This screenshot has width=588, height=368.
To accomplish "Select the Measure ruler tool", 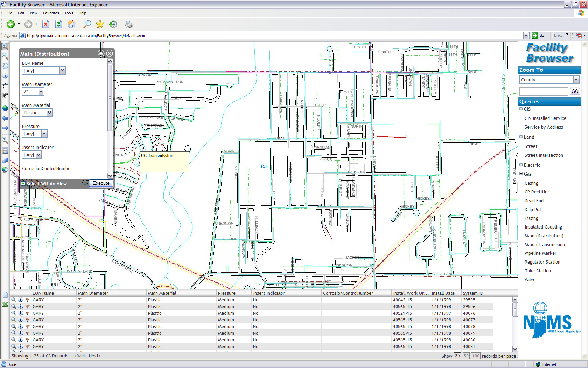I will [5, 86].
